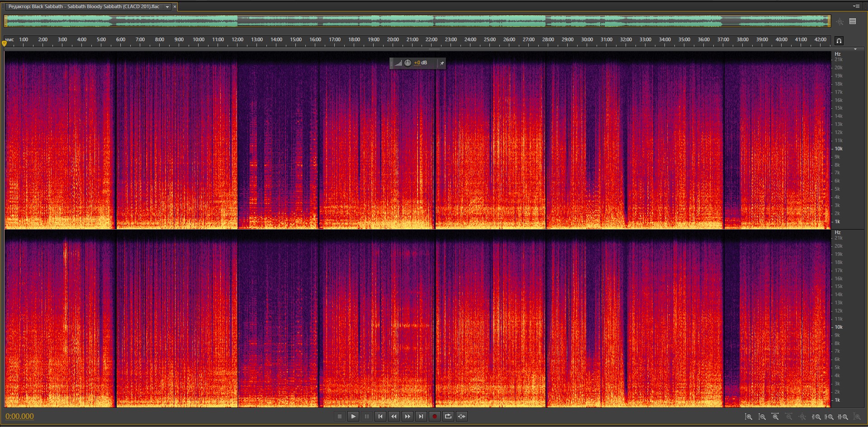Zoom in time axis
The width and height of the screenshot is (868, 427).
coord(775,417)
